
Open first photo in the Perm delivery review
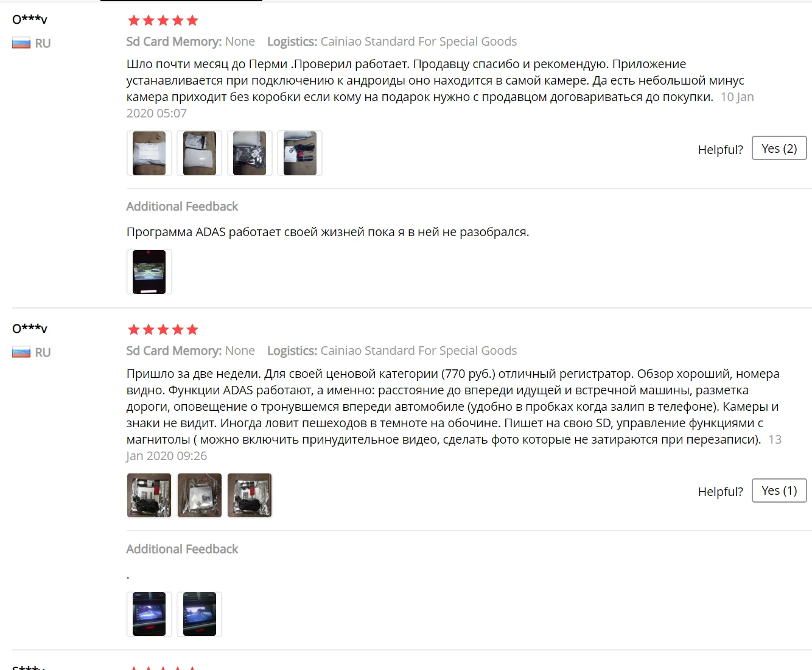point(149,153)
